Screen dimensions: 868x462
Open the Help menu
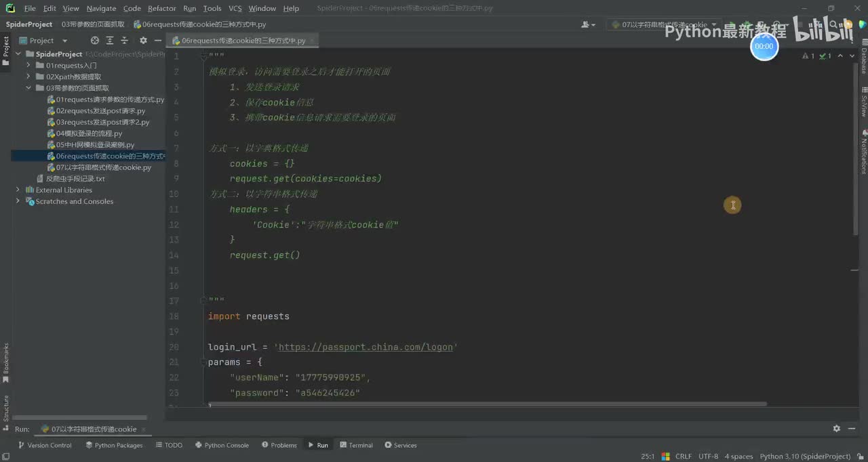pyautogui.click(x=291, y=8)
